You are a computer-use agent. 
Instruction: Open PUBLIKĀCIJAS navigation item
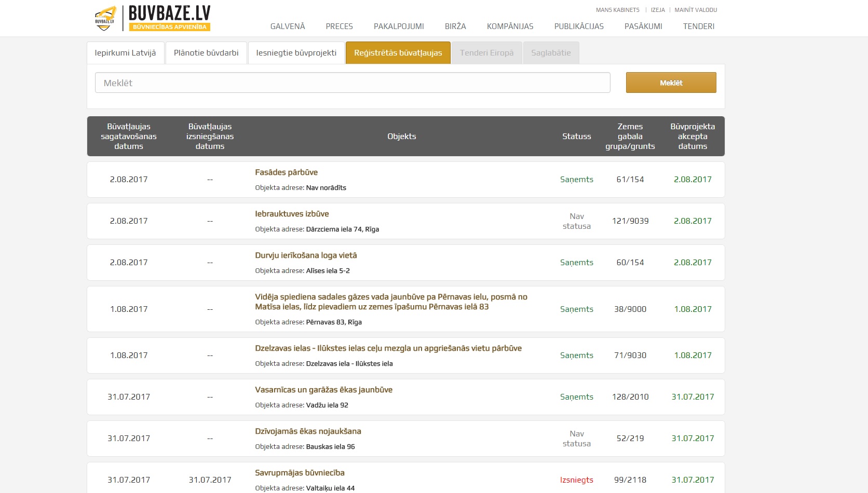pos(579,26)
